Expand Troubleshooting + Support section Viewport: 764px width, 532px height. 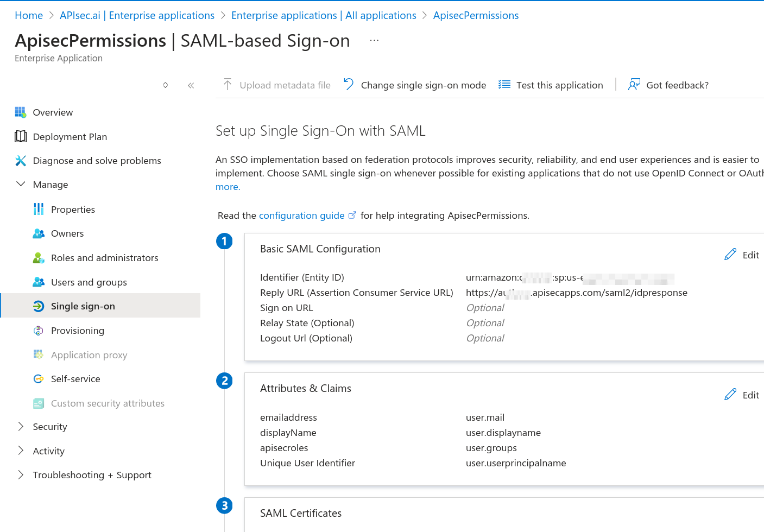21,475
